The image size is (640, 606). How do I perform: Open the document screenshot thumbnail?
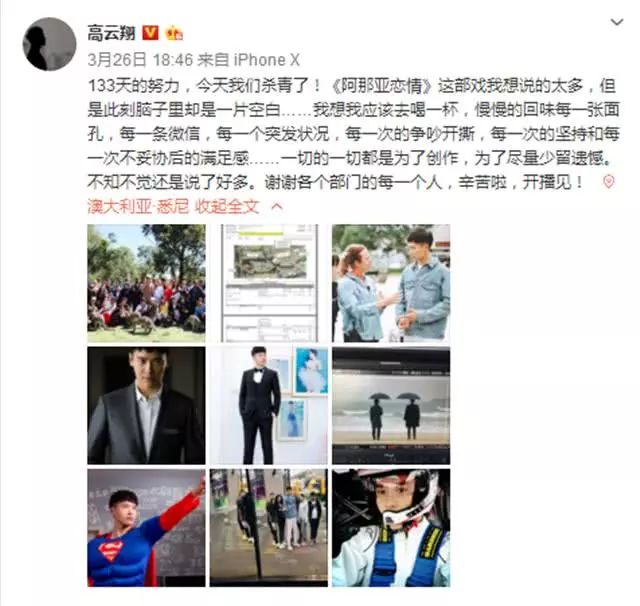click(x=269, y=283)
